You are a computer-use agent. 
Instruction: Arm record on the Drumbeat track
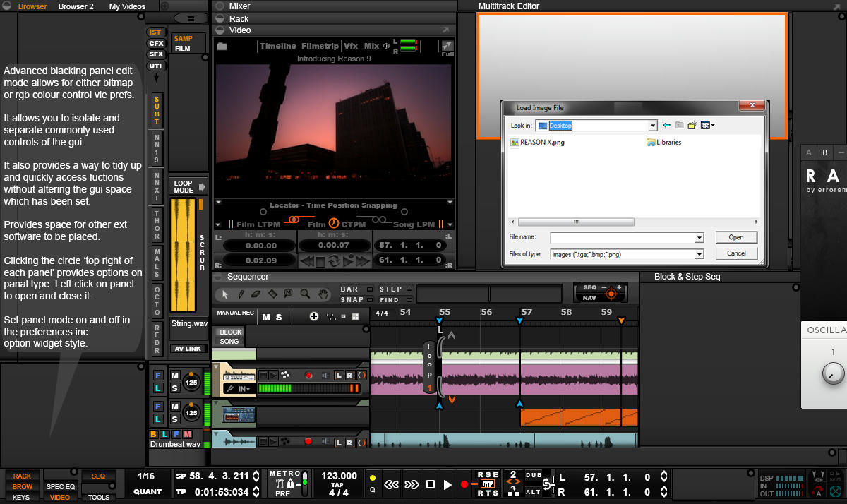tap(308, 441)
